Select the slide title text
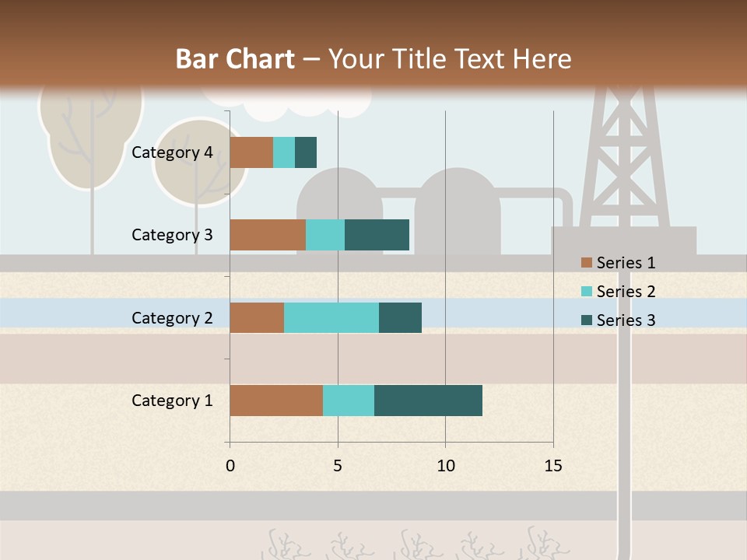This screenshot has height=560, width=747. (373, 59)
